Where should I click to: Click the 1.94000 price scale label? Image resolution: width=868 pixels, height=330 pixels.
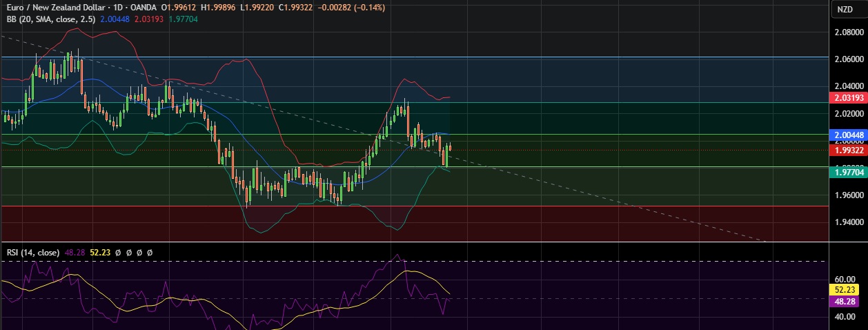coord(849,222)
